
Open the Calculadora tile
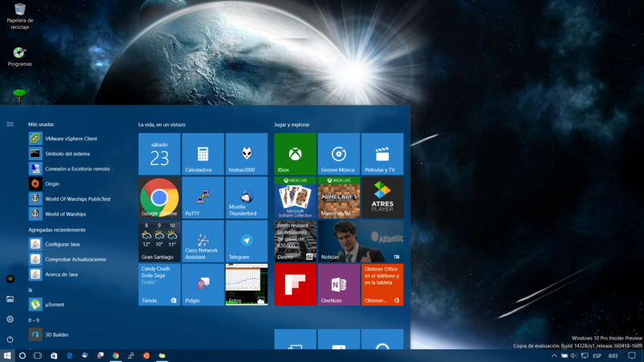[203, 154]
